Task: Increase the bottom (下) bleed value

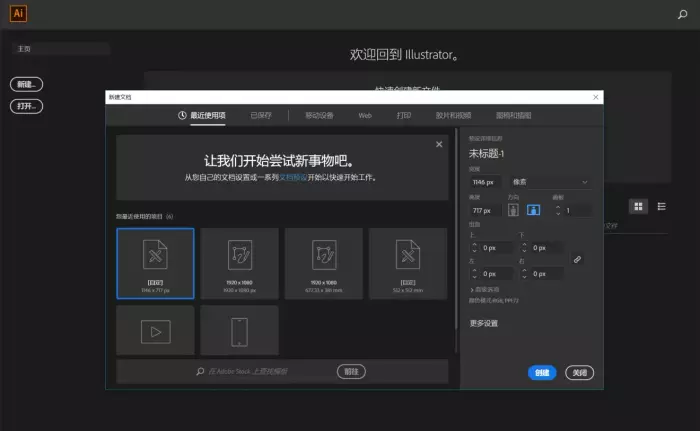Action: (x=524, y=245)
